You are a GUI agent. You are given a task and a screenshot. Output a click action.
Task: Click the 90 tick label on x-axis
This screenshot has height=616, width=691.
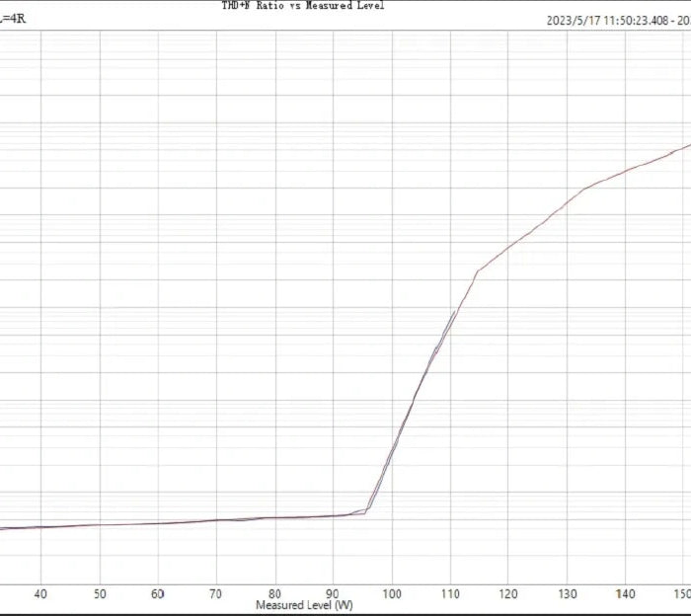click(x=334, y=594)
